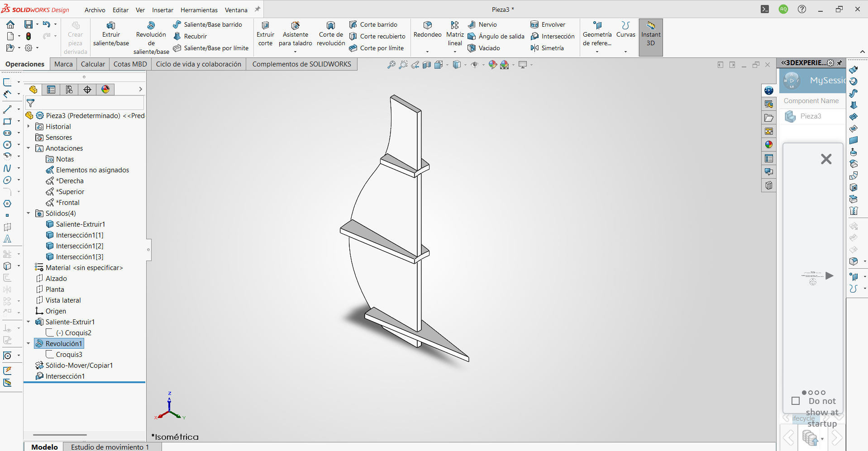This screenshot has width=868, height=451.
Task: Check the Do not show at startup box
Action: (x=796, y=401)
